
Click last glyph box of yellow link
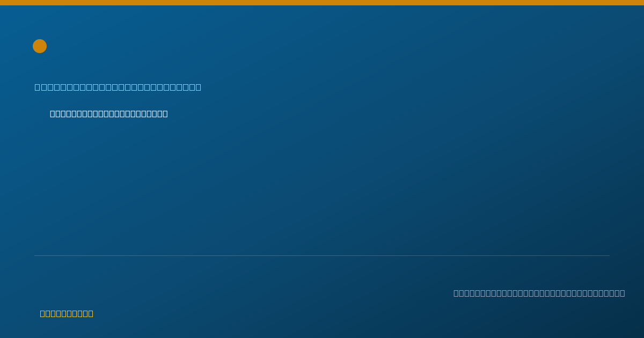(90, 313)
